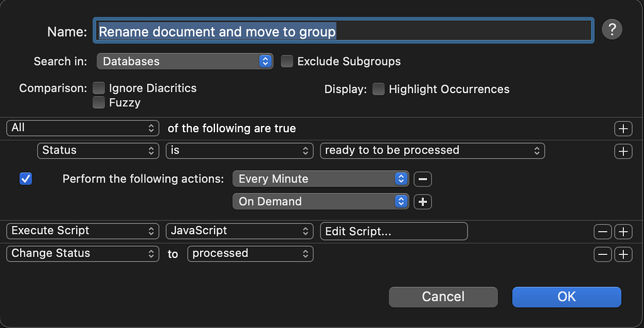Add action using plus on Execute Script row

click(x=623, y=231)
